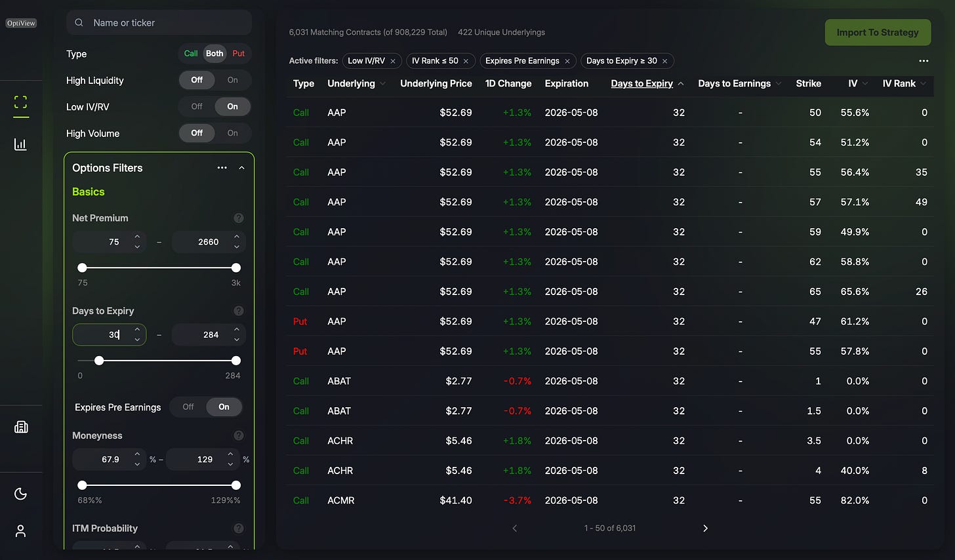Remove the Expires Pre Earnings filter chip

tap(567, 61)
